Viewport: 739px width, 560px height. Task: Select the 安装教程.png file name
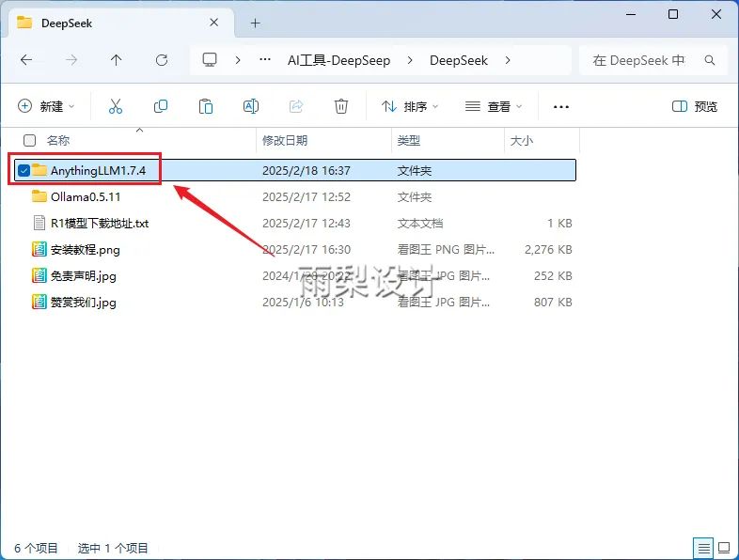tap(85, 250)
